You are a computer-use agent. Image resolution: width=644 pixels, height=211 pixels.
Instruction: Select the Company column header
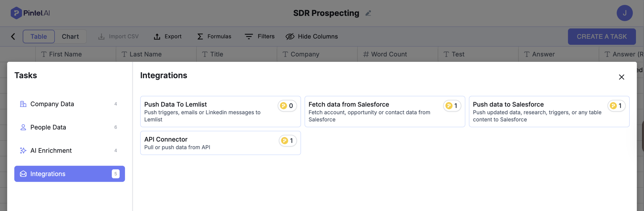point(317,54)
